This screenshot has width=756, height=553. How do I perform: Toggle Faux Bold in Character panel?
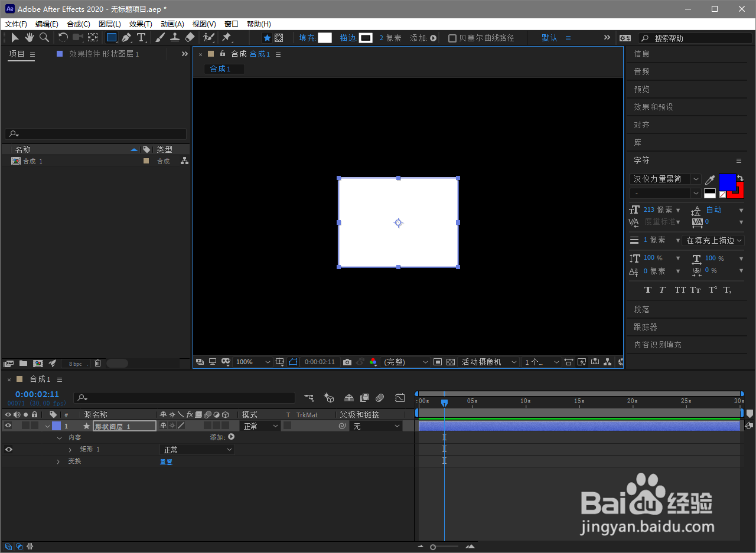(x=648, y=290)
